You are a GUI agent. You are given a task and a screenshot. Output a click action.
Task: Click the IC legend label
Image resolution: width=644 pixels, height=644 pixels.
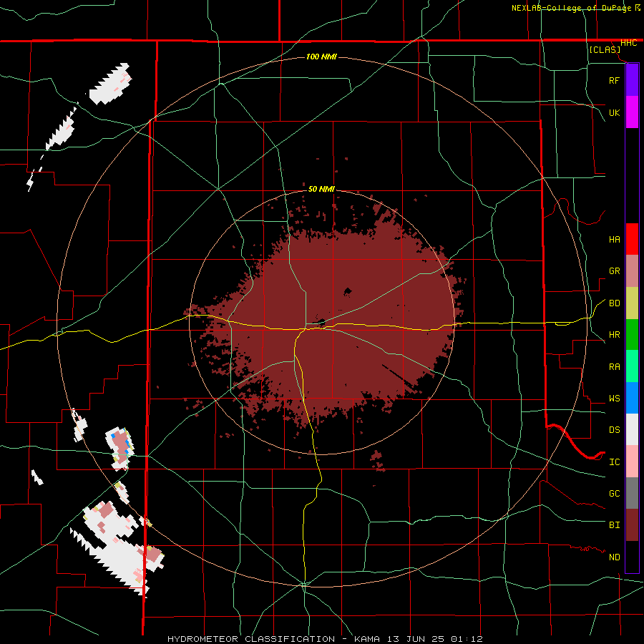point(614,462)
